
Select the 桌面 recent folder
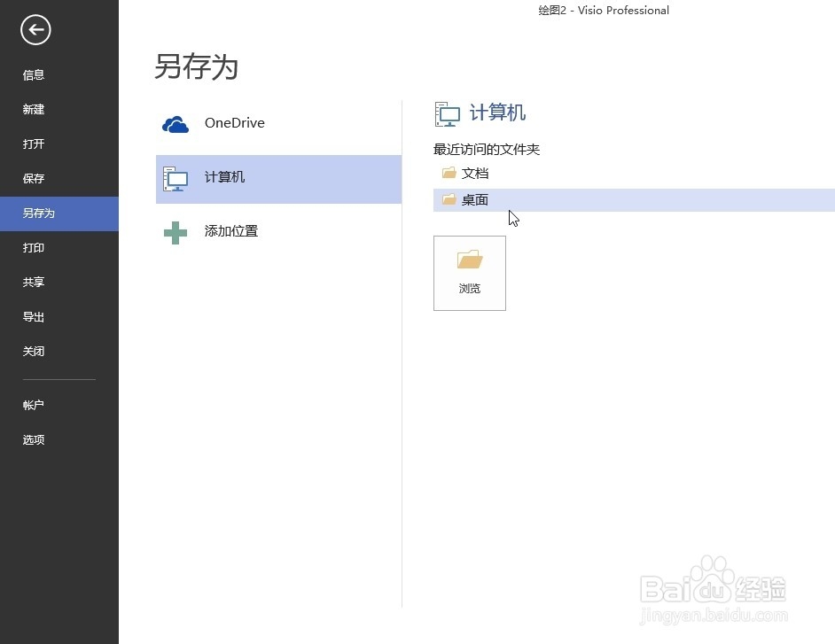click(x=634, y=199)
